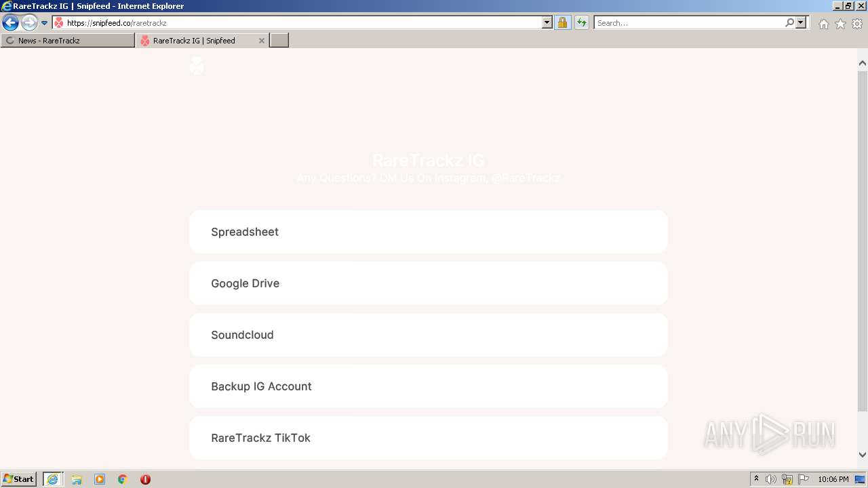The image size is (868, 488).
Task: Open the Backup IG Account link
Action: pos(429,386)
